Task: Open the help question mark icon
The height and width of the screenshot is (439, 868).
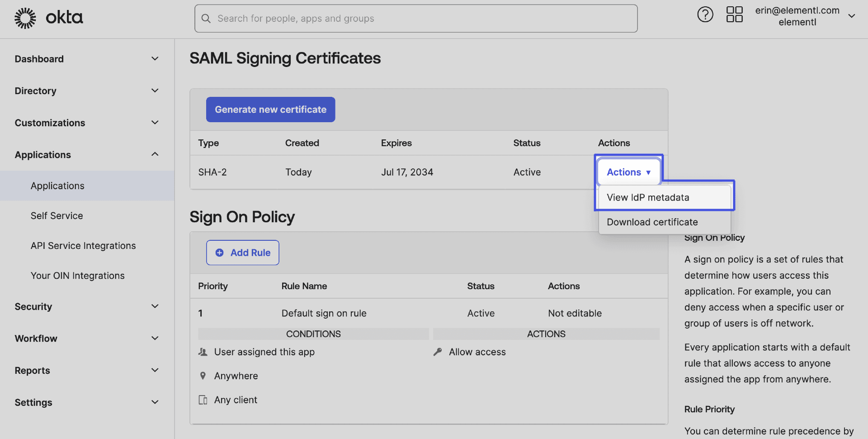Action: 705,14
